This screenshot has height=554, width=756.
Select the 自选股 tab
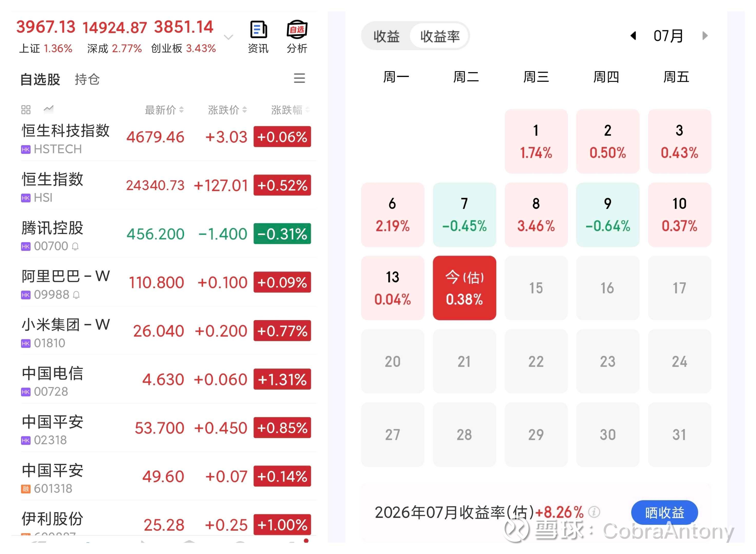pos(40,80)
